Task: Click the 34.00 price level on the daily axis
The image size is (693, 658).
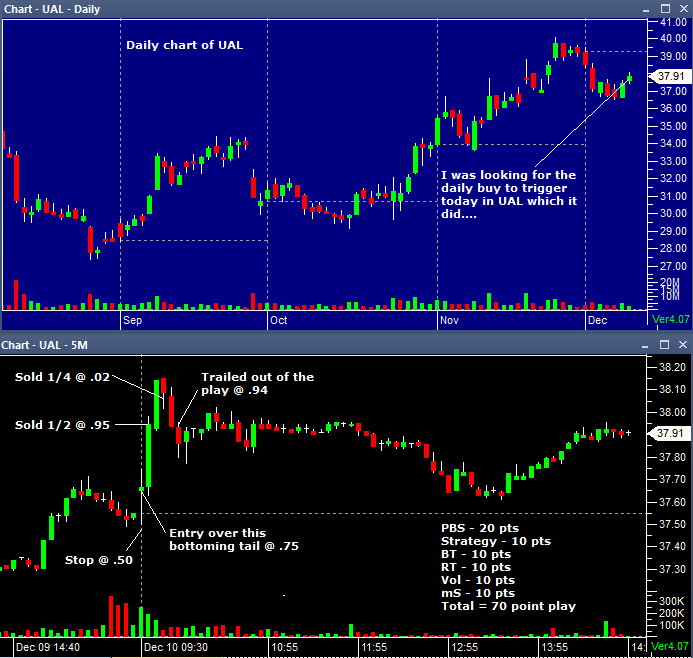Action: (x=673, y=143)
